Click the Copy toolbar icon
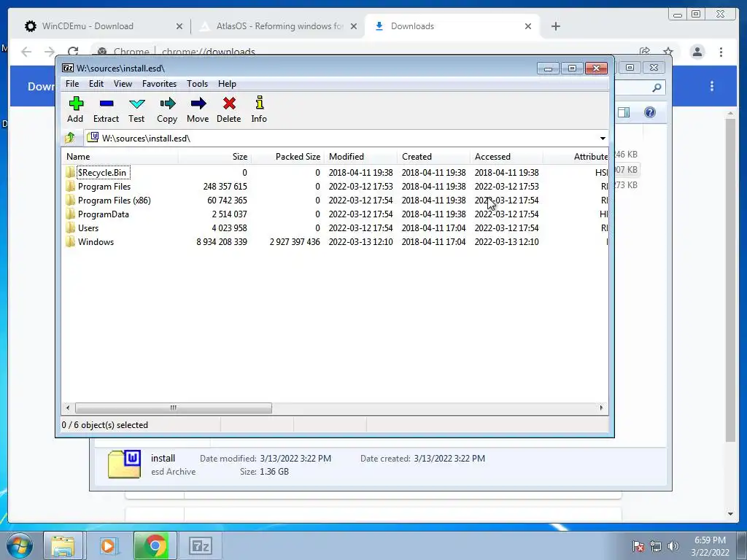This screenshot has height=560, width=747. coord(167,104)
